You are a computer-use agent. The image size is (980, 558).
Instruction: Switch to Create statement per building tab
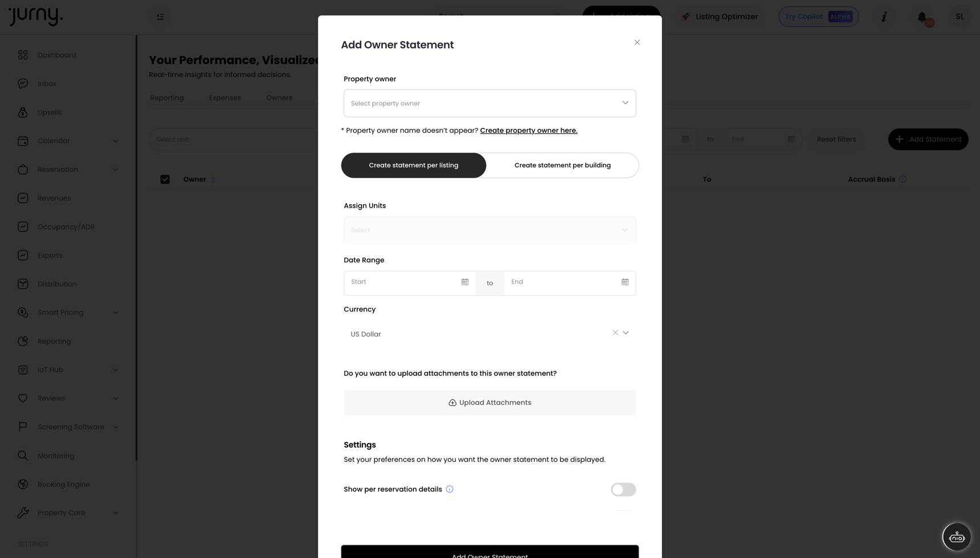point(562,165)
